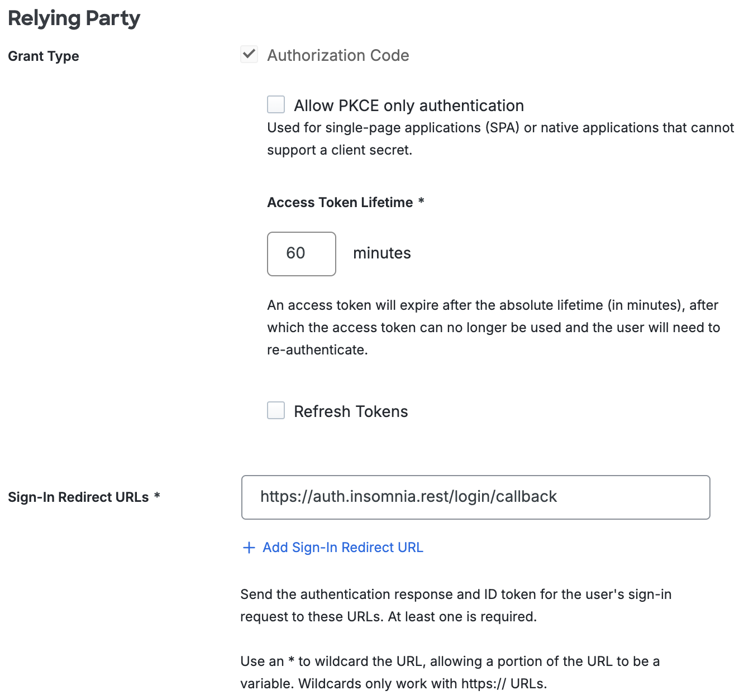The height and width of the screenshot is (700, 744).
Task: Click the plus icon beside Add Sign-In Redirect URL
Action: [x=249, y=548]
